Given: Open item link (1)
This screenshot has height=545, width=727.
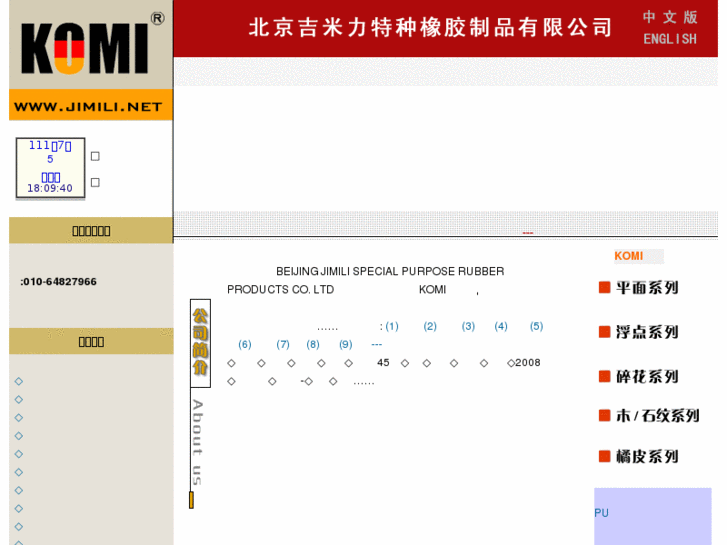Looking at the screenshot, I should point(392,327).
